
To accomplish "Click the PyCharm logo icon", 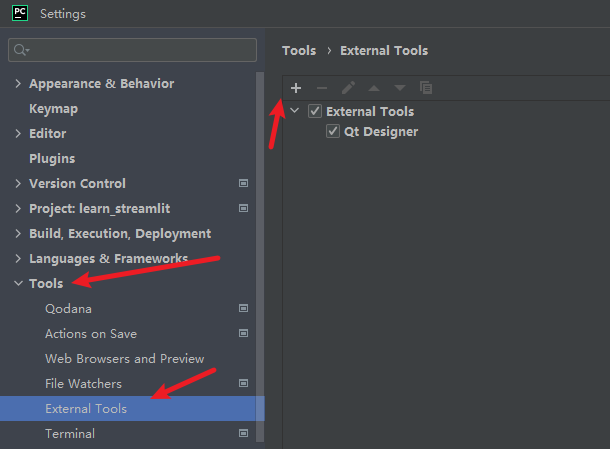I will (x=19, y=14).
